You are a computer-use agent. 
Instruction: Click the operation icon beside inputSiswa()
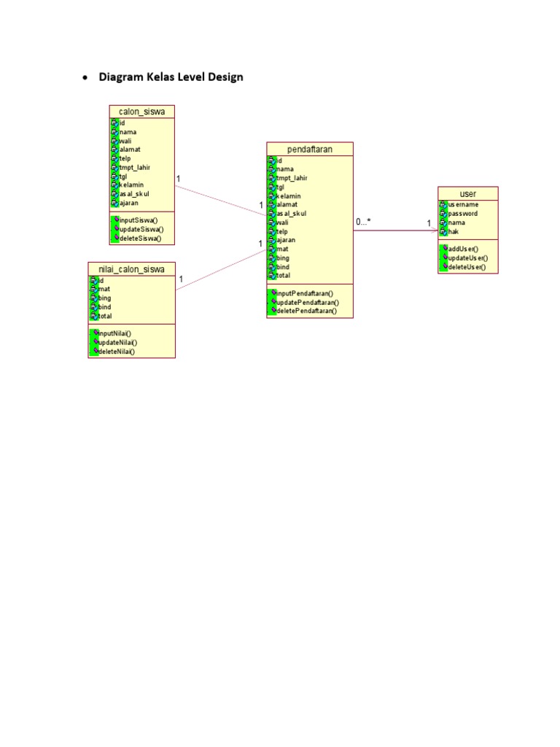tap(117, 220)
